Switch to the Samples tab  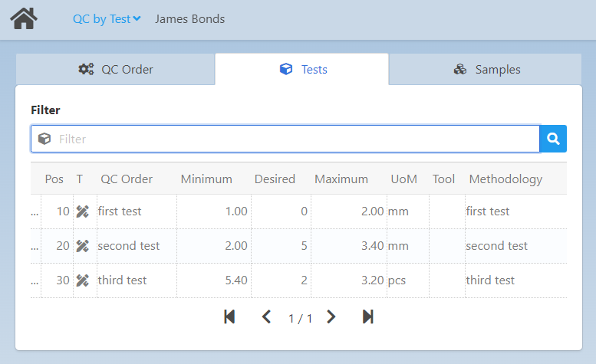pos(486,70)
